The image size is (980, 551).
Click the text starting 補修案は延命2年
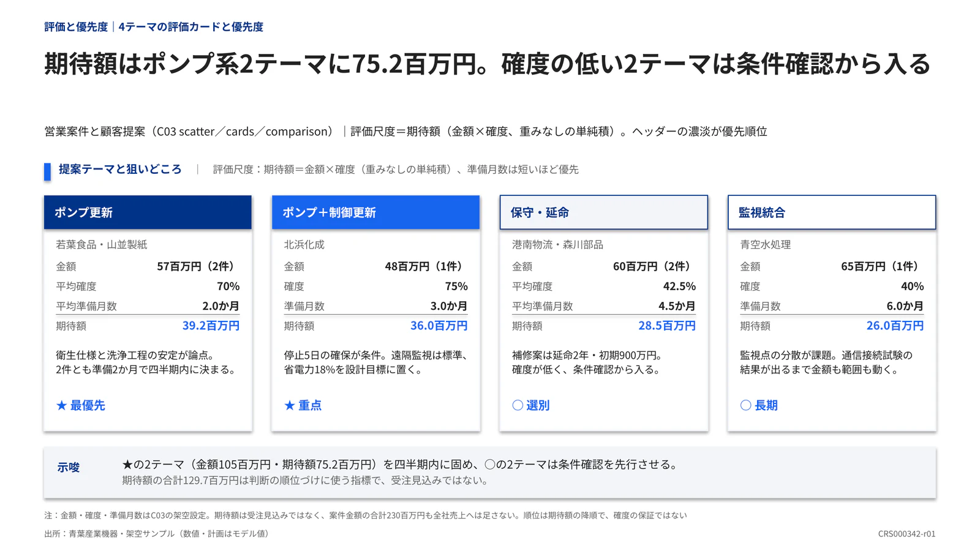click(x=587, y=362)
